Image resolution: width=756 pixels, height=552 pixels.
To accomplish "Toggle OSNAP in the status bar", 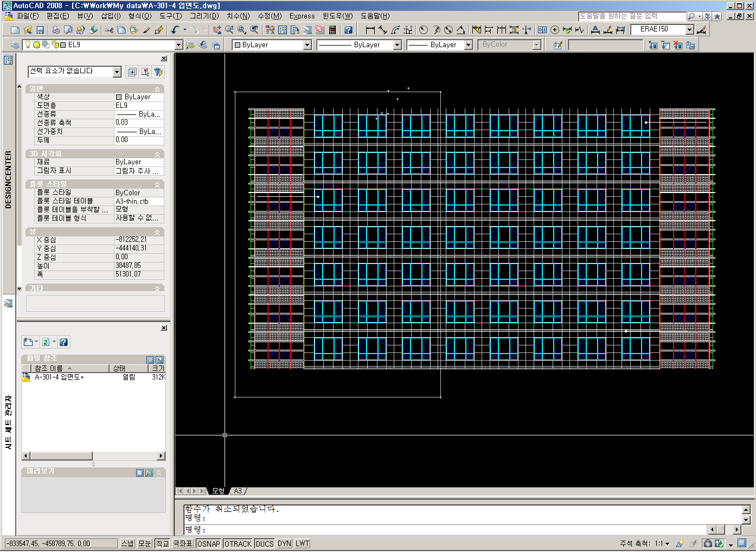I will click(x=208, y=543).
